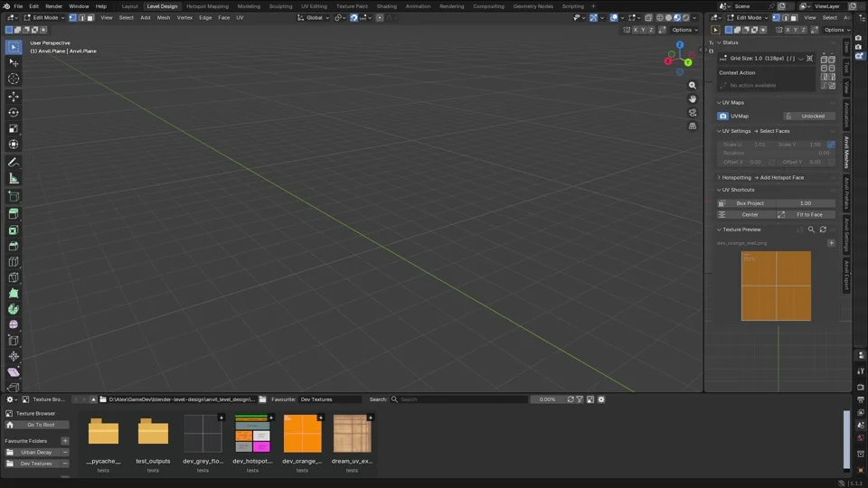Click the viewport zoom magnifier icon
Image resolution: width=868 pixels, height=488 pixels.
click(692, 85)
